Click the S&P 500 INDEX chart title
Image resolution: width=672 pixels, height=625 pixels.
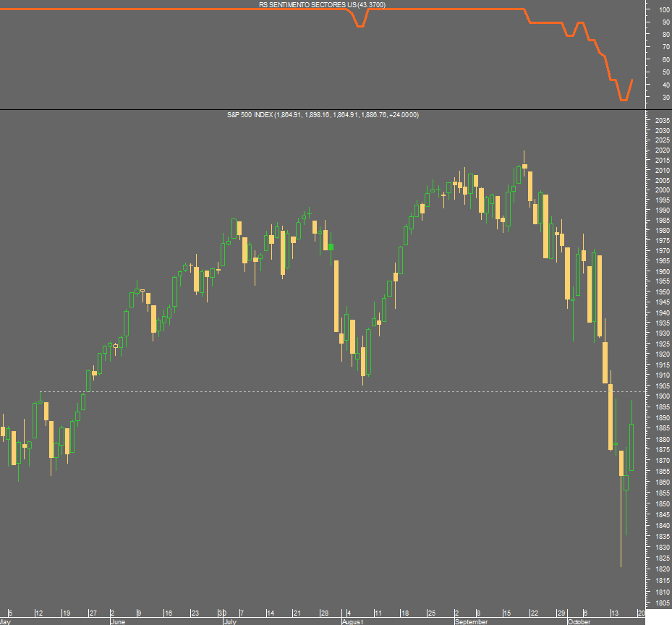[323, 115]
